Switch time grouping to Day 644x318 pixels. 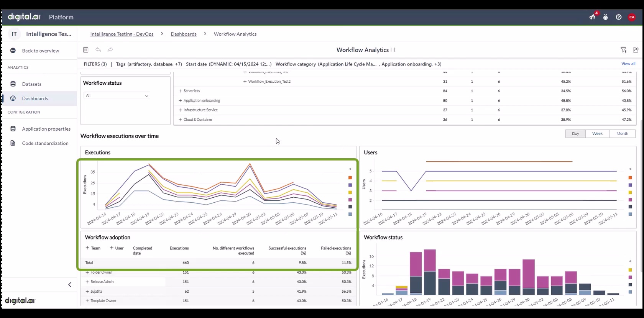tap(575, 134)
